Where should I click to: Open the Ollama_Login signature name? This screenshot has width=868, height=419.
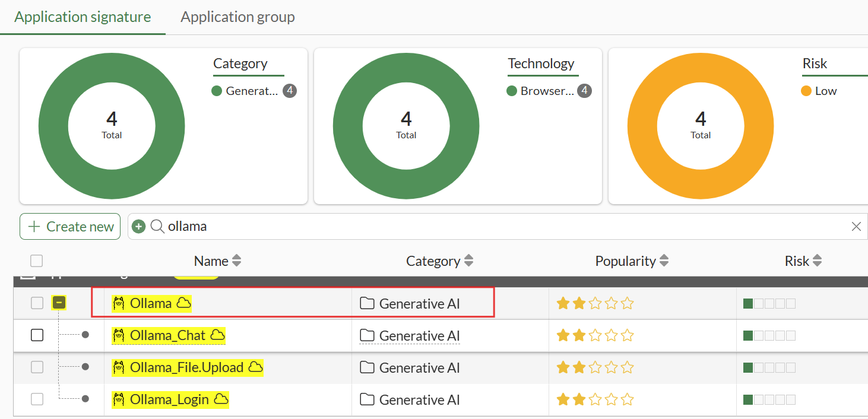click(x=169, y=399)
